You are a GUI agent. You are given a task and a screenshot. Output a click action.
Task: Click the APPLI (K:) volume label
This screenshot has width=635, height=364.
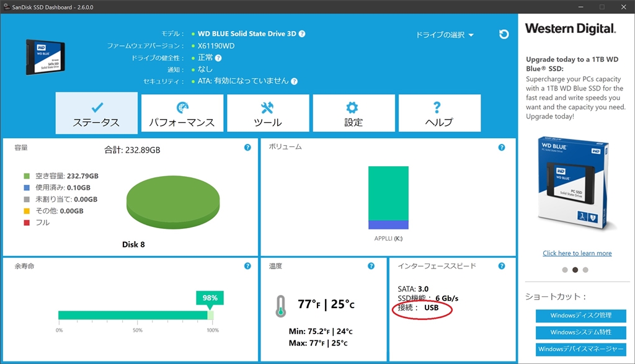click(388, 239)
